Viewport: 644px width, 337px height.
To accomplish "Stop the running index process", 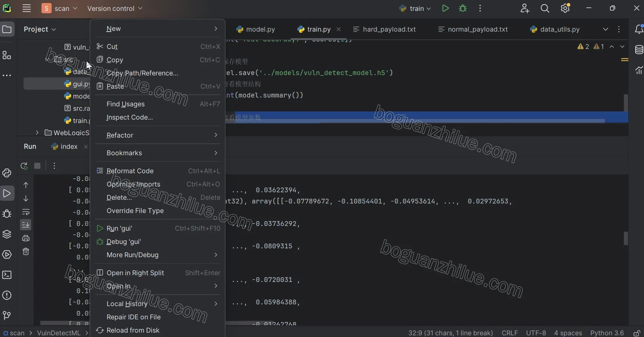I will tap(37, 166).
